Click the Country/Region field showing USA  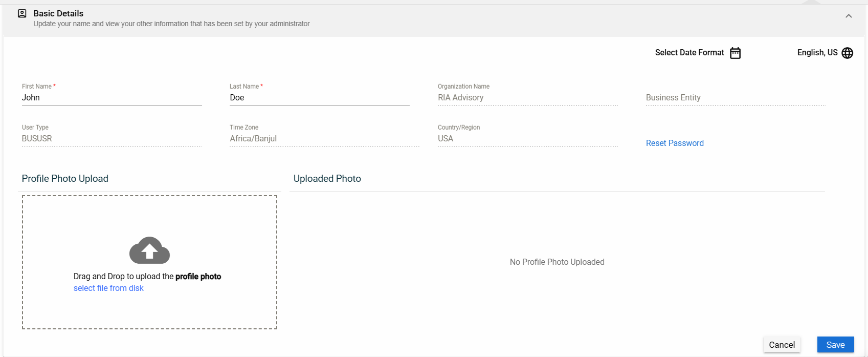point(527,139)
